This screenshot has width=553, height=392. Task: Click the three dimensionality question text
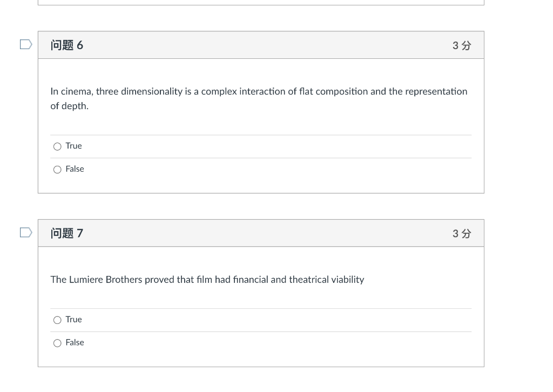pos(259,99)
